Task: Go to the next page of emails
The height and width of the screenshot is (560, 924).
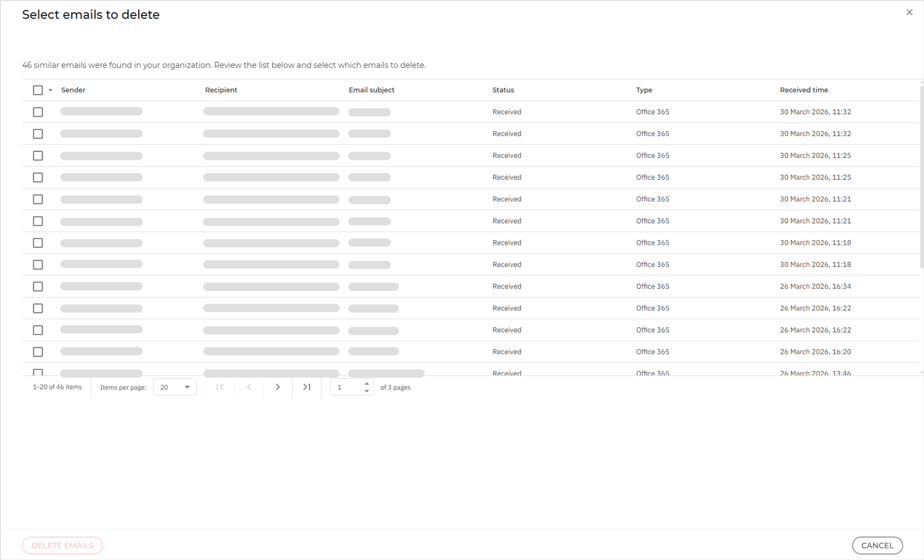Action: coord(278,387)
